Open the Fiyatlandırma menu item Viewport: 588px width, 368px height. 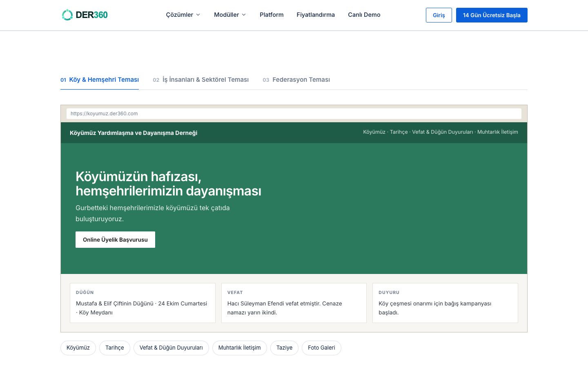point(316,15)
